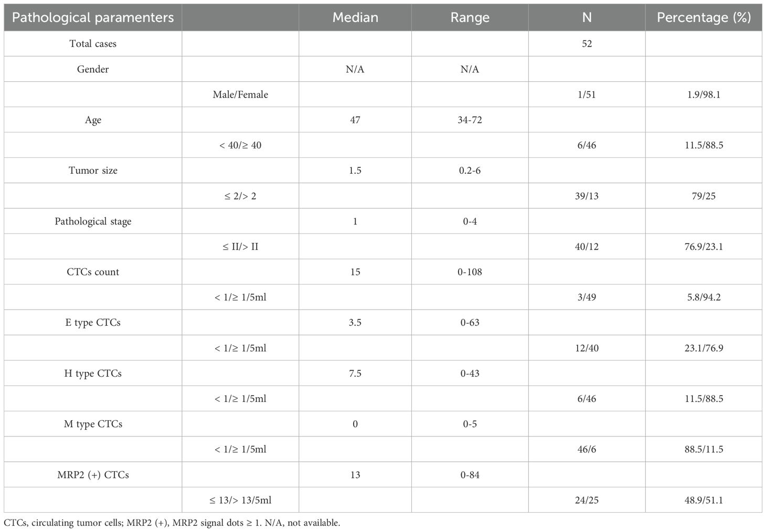Select the M type CTCs label
The width and height of the screenshot is (766, 532).
click(x=93, y=424)
